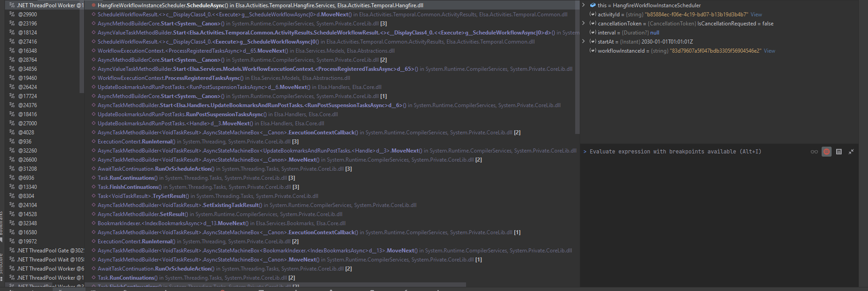This screenshot has width=868, height=291.
Task: Click the thread icon of @4028
Action: tap(12, 132)
